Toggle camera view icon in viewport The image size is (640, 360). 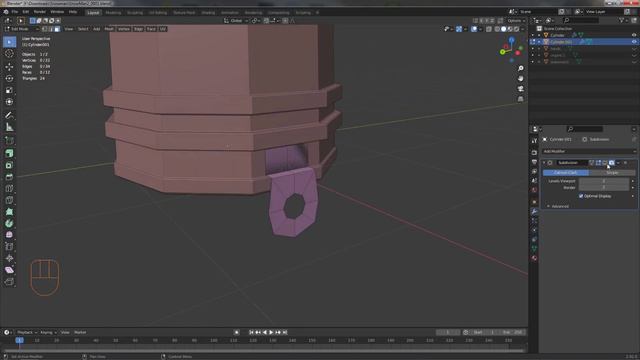pyautogui.click(x=520, y=89)
